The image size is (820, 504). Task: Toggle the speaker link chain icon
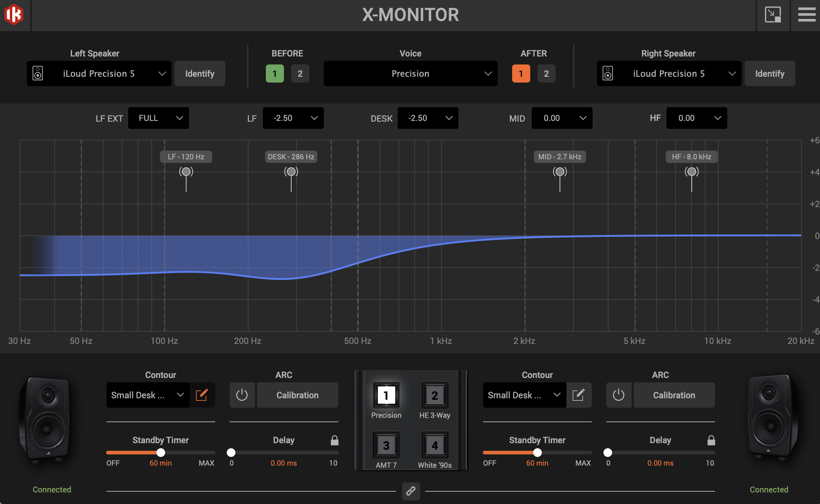click(x=411, y=491)
